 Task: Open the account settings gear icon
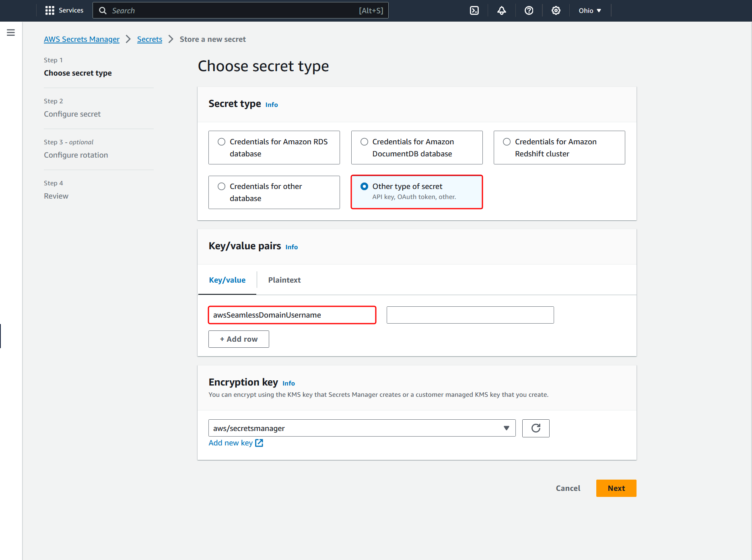pyautogui.click(x=556, y=10)
